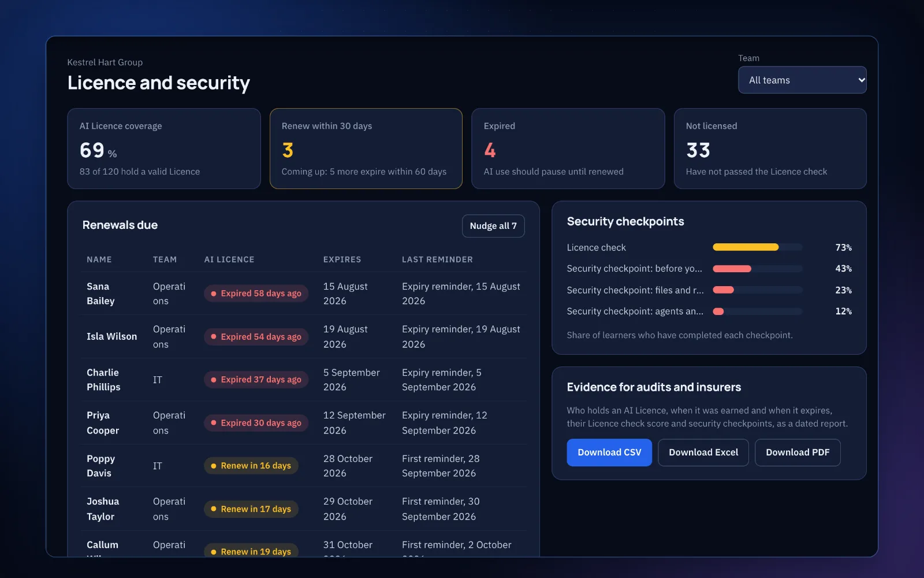Click the Nudge all 7 button
The image size is (924, 578).
493,226
